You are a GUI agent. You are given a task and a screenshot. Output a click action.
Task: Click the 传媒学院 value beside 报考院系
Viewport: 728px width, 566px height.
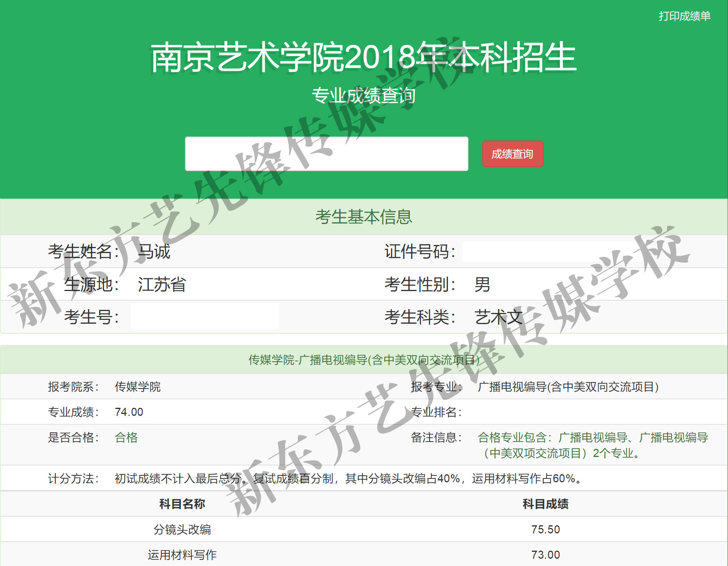pyautogui.click(x=138, y=387)
